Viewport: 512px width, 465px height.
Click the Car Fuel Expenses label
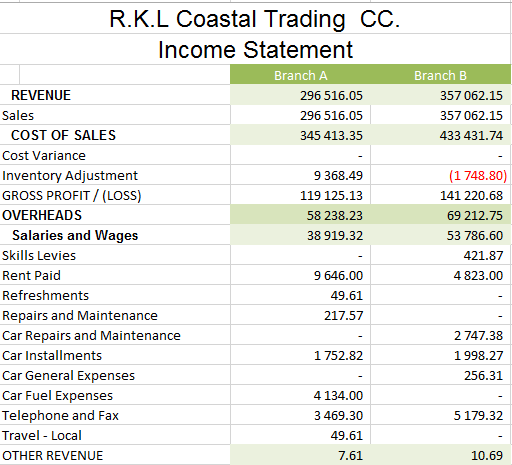click(57, 396)
